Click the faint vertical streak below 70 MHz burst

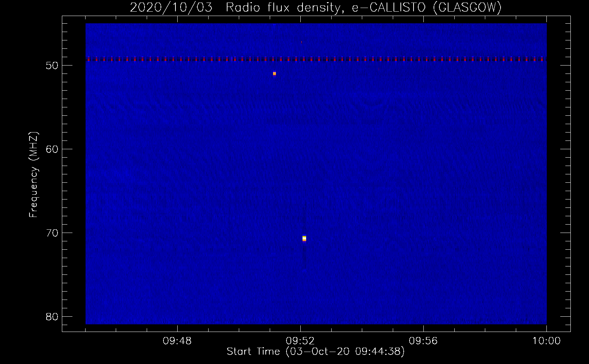tap(305, 255)
